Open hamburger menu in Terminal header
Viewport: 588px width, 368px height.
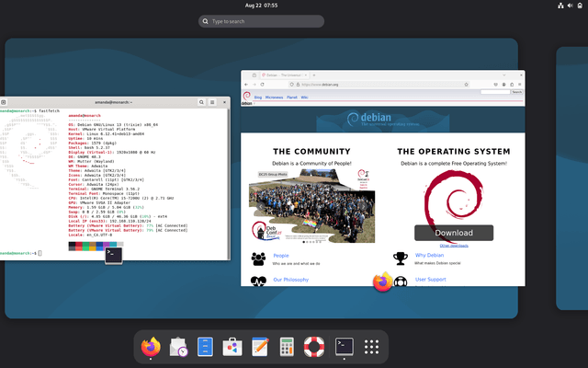point(212,102)
